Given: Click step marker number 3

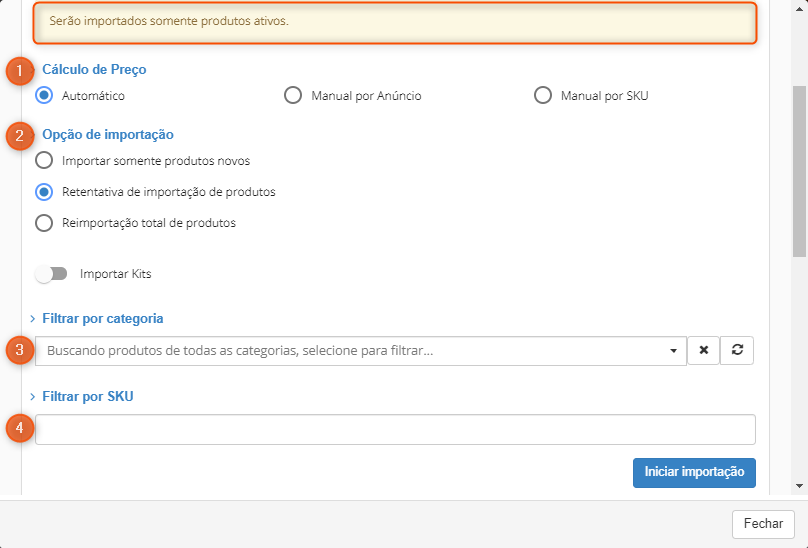Looking at the screenshot, I should 20,351.
